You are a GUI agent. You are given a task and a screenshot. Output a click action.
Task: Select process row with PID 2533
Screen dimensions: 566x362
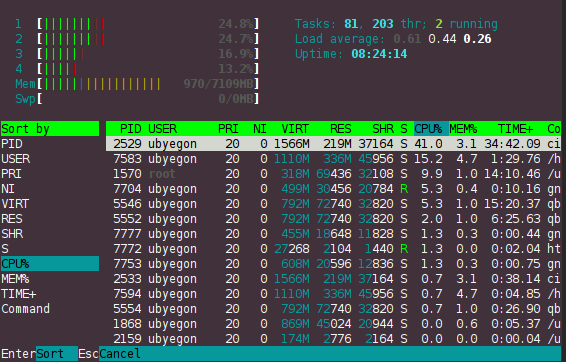(x=333, y=279)
